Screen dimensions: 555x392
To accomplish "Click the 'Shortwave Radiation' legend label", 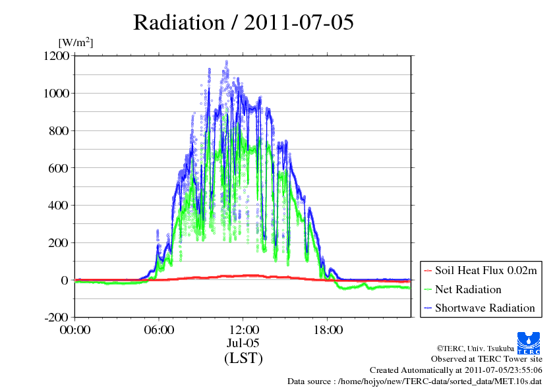I will pyautogui.click(x=485, y=308).
